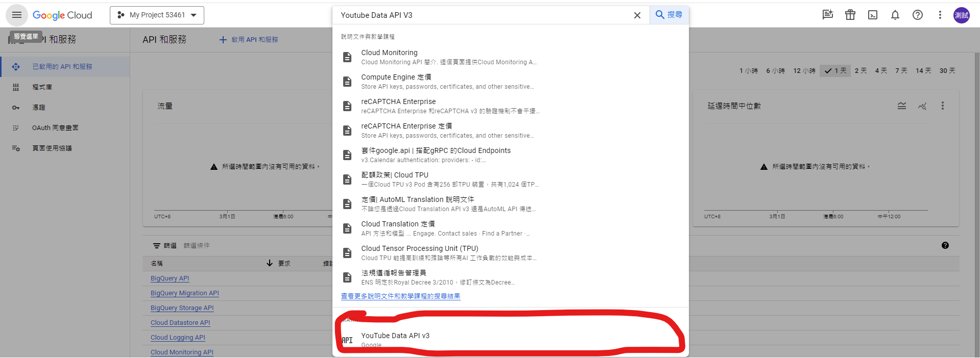
Task: Open the Cloud Logging API link
Action: coord(178,338)
